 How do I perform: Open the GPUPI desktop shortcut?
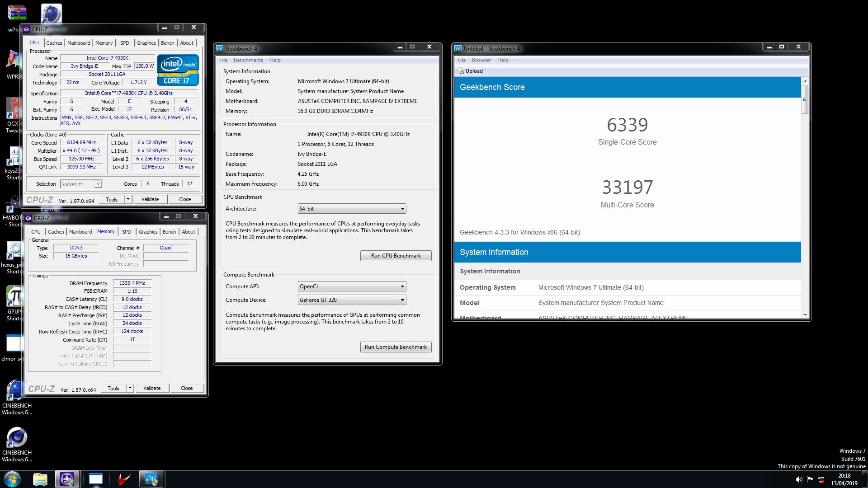14,304
